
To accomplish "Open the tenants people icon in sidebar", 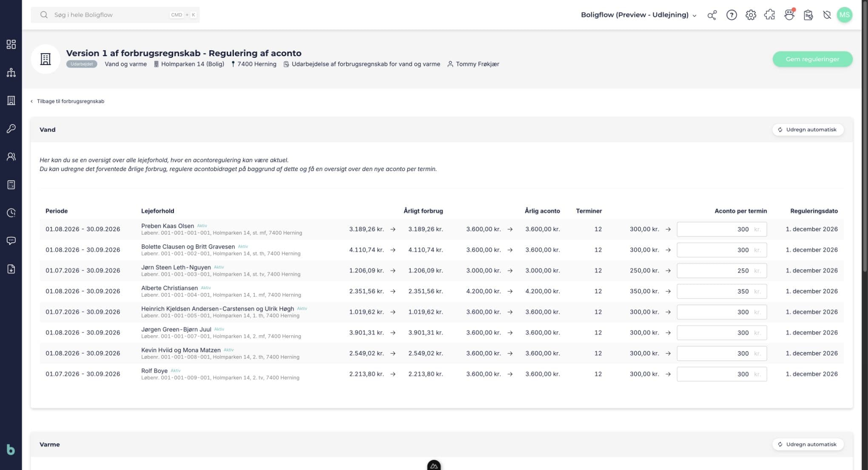I will click(x=11, y=157).
